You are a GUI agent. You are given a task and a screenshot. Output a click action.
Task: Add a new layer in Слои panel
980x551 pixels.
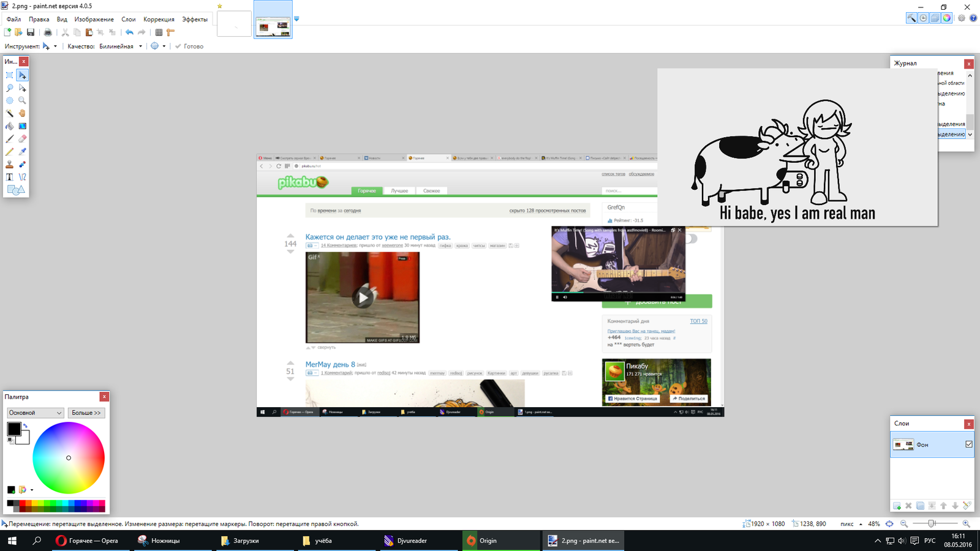(x=897, y=506)
